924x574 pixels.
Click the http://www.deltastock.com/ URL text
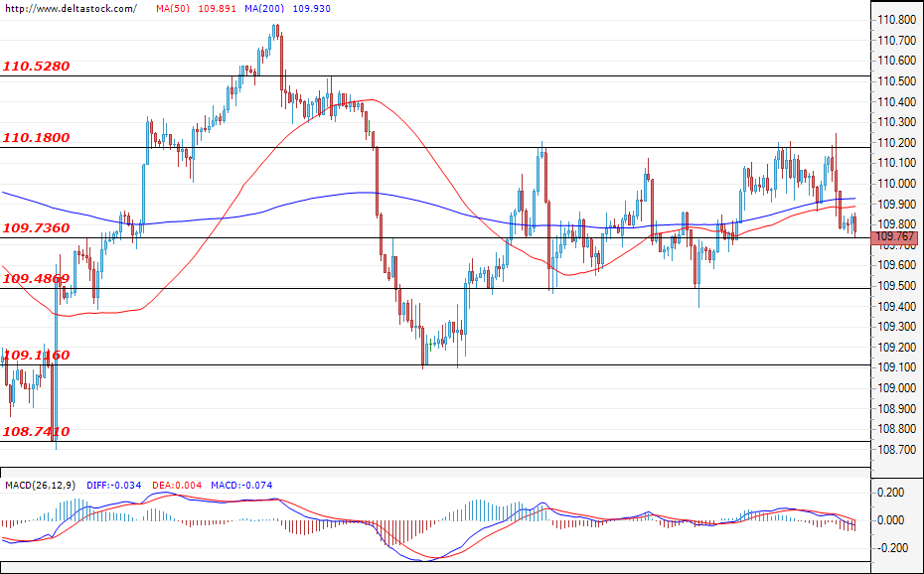click(71, 9)
